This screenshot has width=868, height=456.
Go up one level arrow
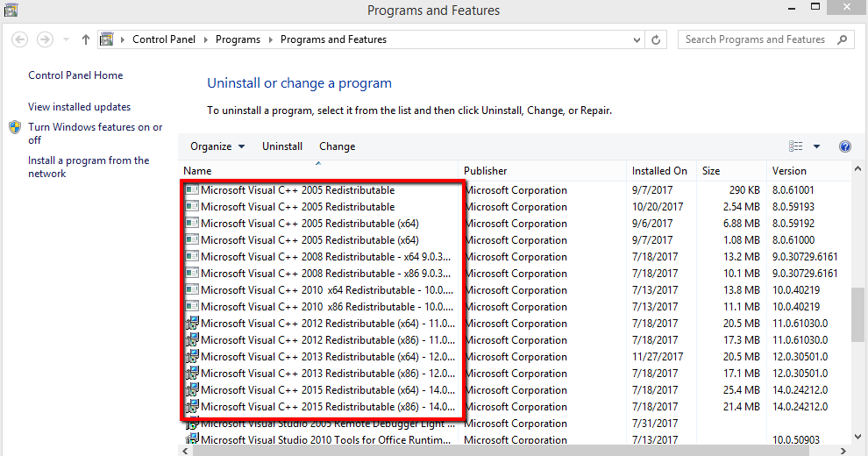[85, 39]
